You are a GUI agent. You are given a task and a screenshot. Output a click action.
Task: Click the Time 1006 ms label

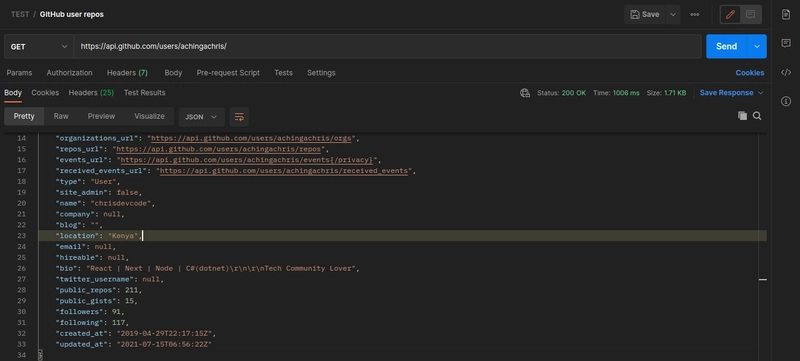[616, 93]
